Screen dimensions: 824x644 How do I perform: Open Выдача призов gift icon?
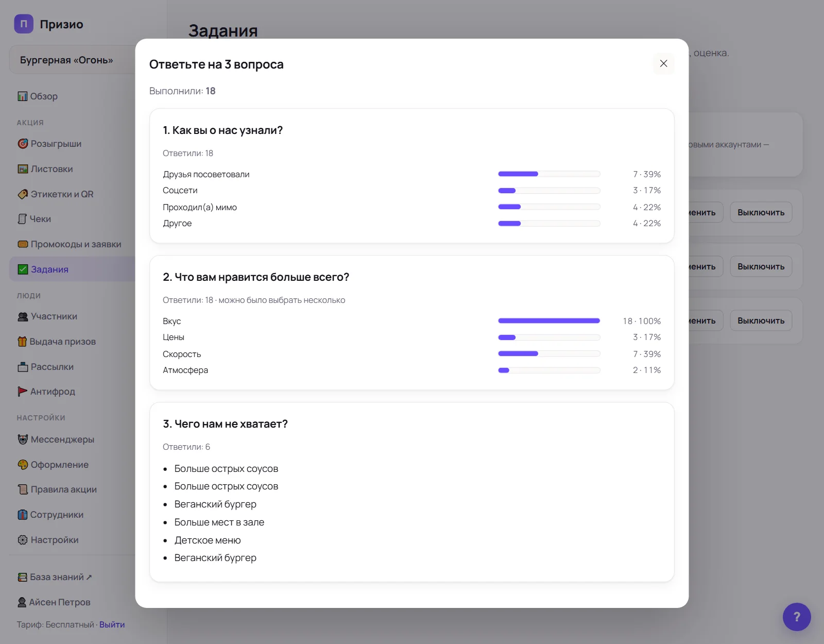[22, 342]
